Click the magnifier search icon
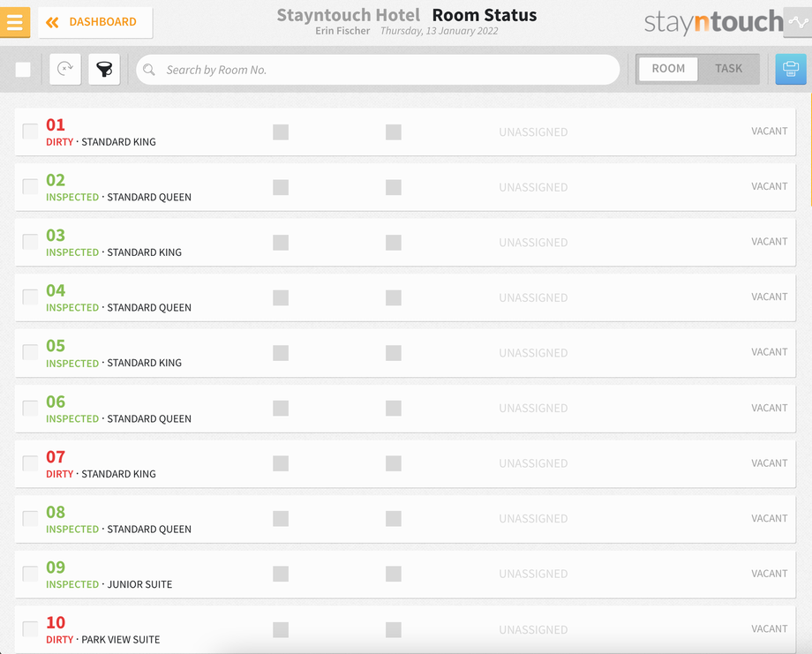This screenshot has height=654, width=812. (x=149, y=70)
